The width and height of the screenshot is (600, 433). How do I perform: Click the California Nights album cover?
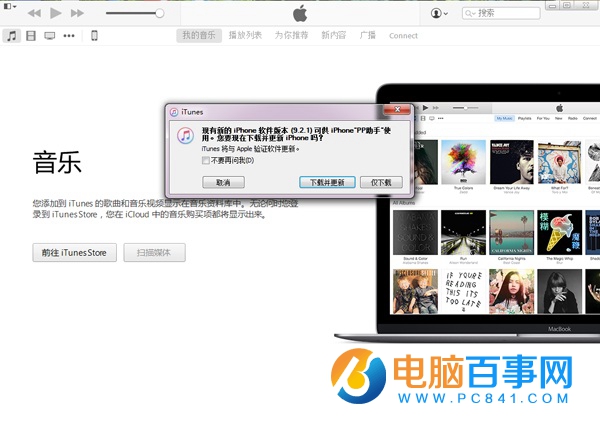click(x=512, y=233)
